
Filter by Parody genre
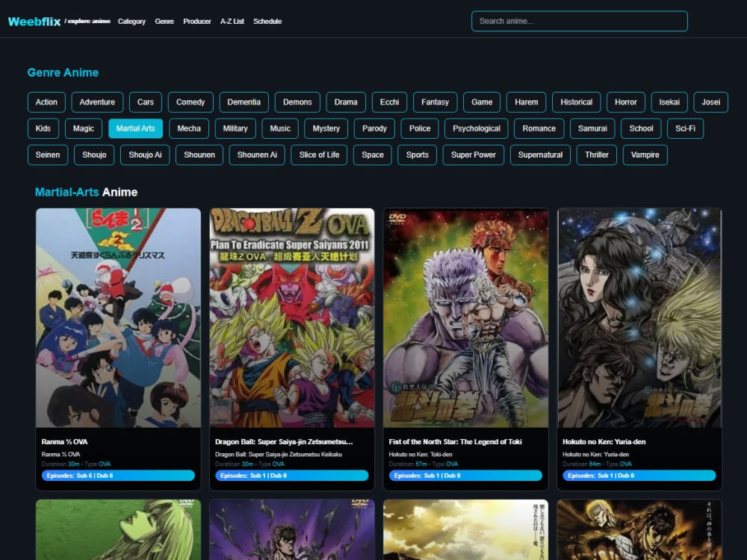coord(374,128)
